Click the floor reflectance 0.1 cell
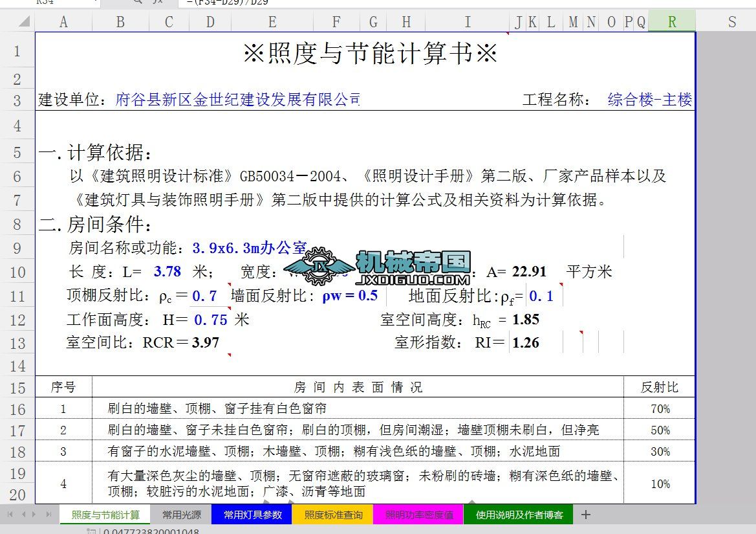The width and height of the screenshot is (756, 534). 541,296
